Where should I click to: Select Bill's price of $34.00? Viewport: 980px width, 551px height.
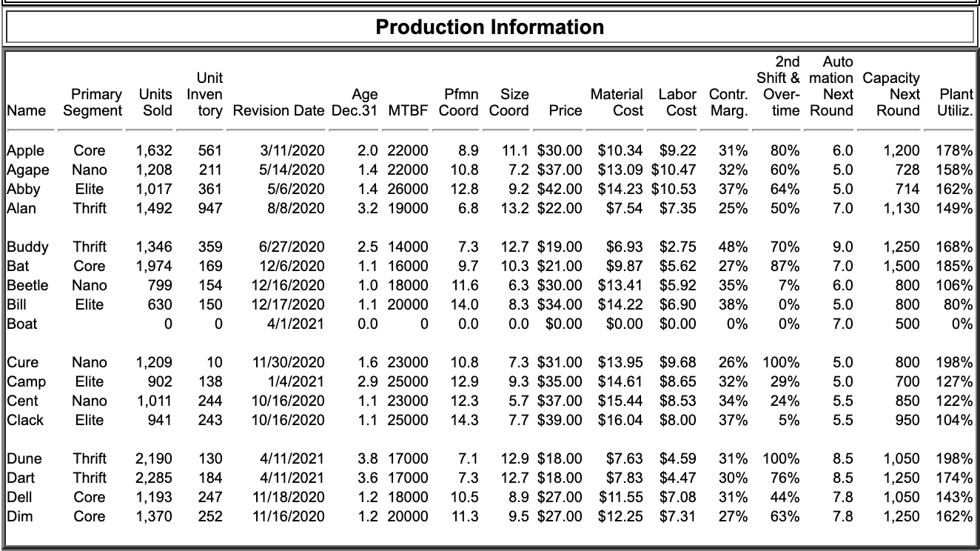pyautogui.click(x=561, y=303)
